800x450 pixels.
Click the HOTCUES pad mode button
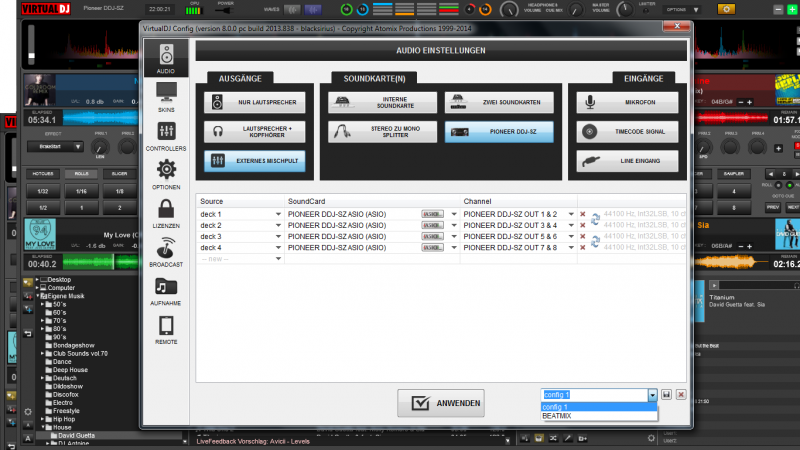[x=43, y=174]
